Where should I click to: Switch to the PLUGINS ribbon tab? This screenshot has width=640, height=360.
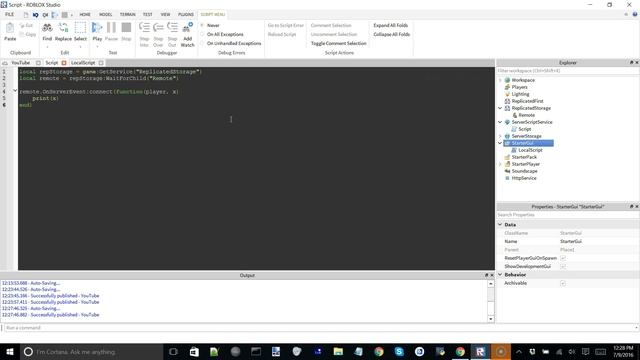point(186,14)
